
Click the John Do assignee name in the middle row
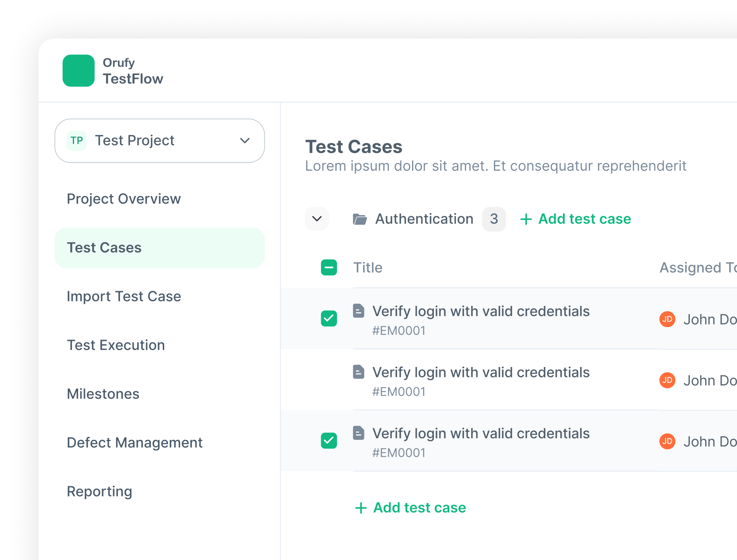710,380
